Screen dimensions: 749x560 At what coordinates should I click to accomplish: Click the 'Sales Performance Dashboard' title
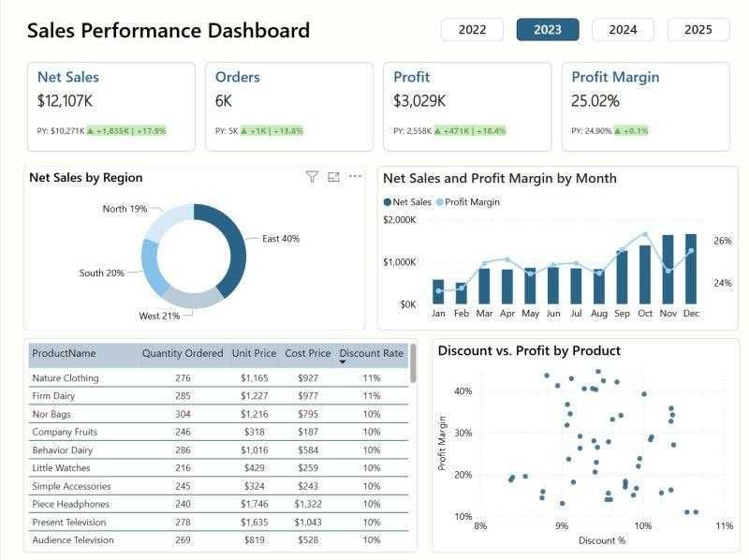[169, 31]
